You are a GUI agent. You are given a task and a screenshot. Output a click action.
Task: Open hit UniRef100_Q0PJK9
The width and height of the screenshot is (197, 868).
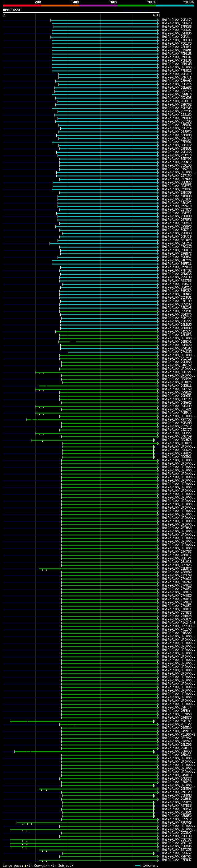177,20
